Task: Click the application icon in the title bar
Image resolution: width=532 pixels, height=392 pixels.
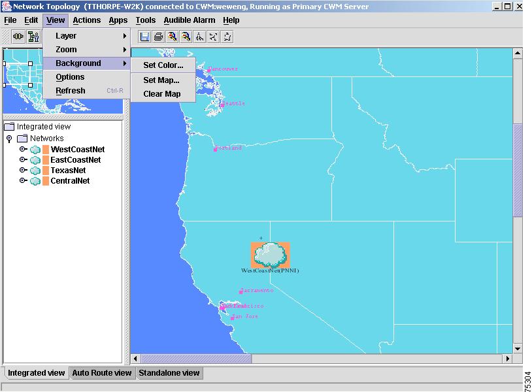Action: point(7,7)
